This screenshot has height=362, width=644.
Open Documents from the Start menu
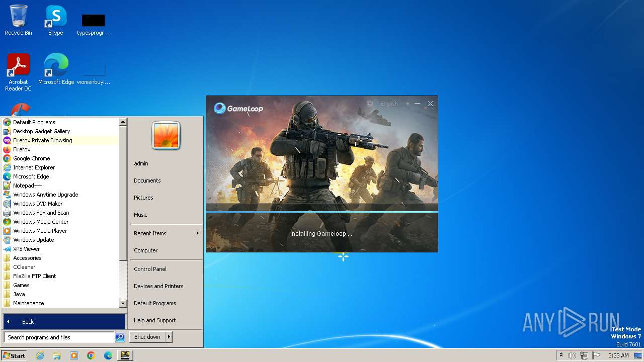[166, 180]
